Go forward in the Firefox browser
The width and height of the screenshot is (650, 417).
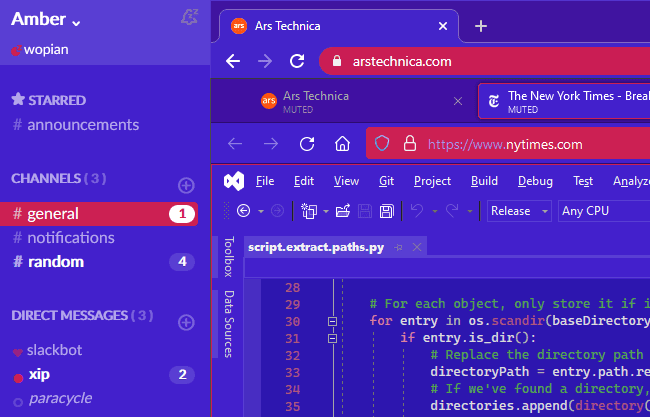[x=271, y=144]
